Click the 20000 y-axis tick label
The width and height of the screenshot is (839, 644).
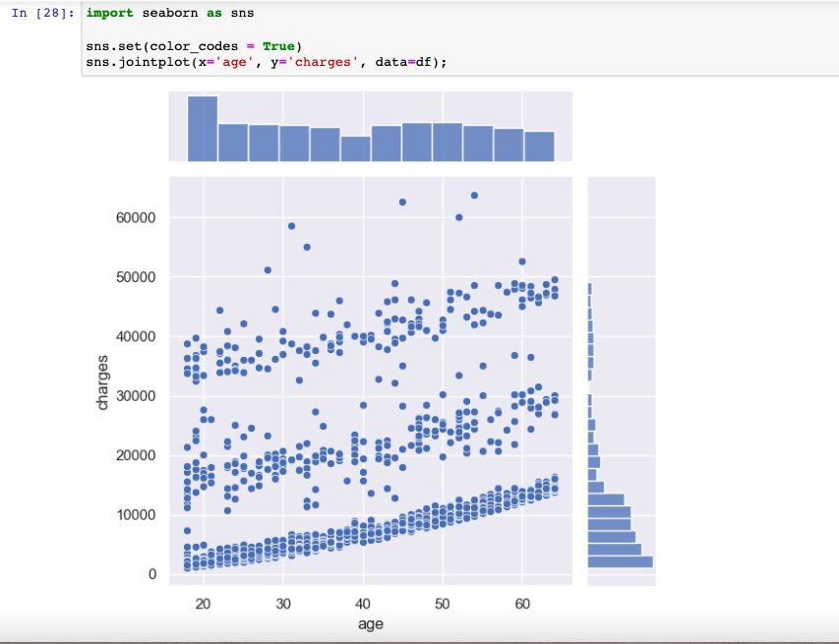(x=136, y=455)
